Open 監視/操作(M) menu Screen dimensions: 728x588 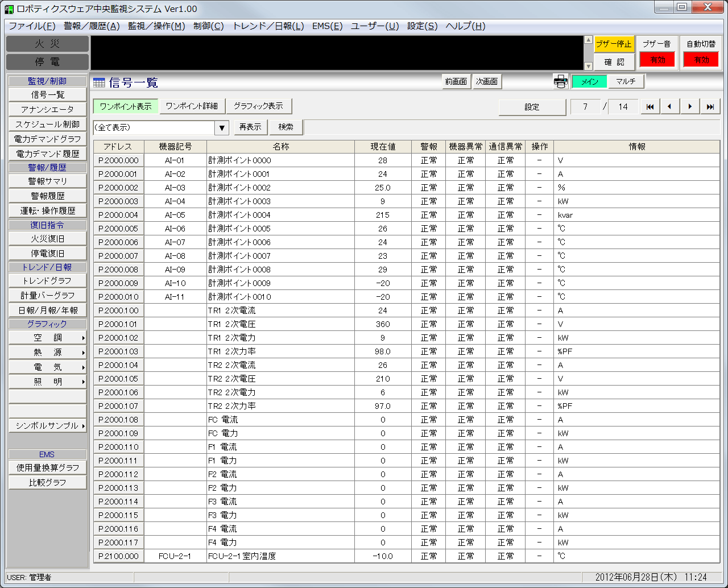(x=156, y=26)
